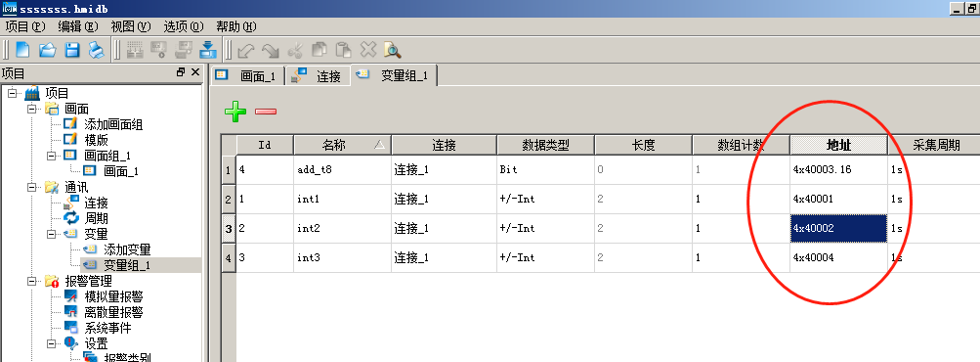Click the int3 name cell
This screenshot has width=980, height=362.
click(343, 257)
